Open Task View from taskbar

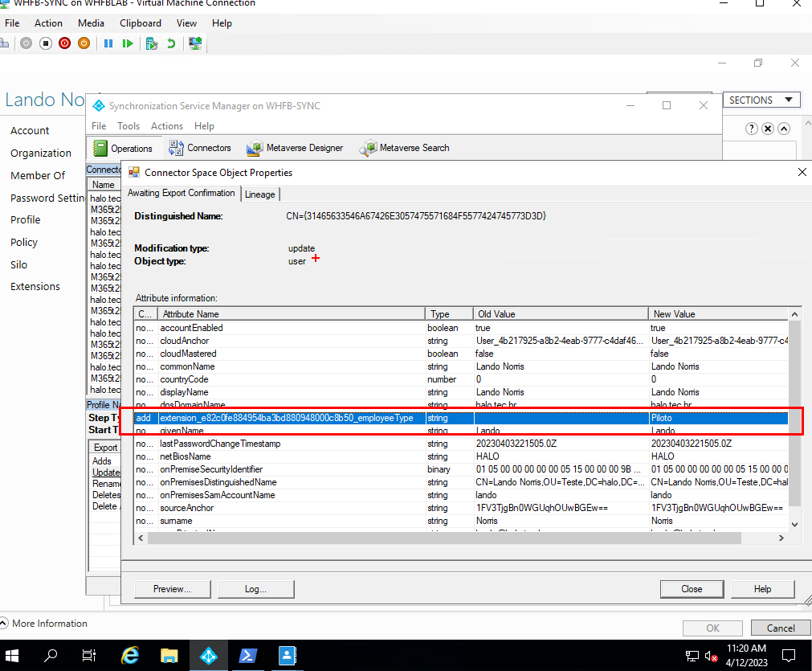(89, 656)
